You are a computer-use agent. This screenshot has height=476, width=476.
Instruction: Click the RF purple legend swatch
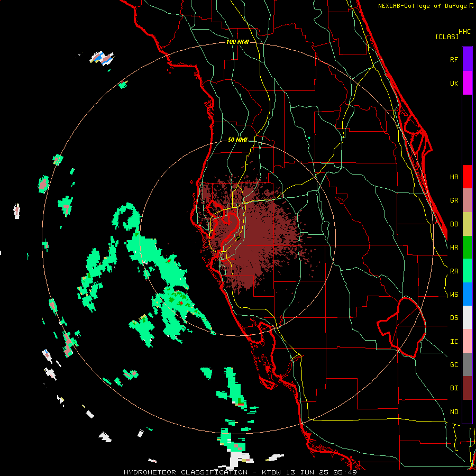pyautogui.click(x=467, y=59)
